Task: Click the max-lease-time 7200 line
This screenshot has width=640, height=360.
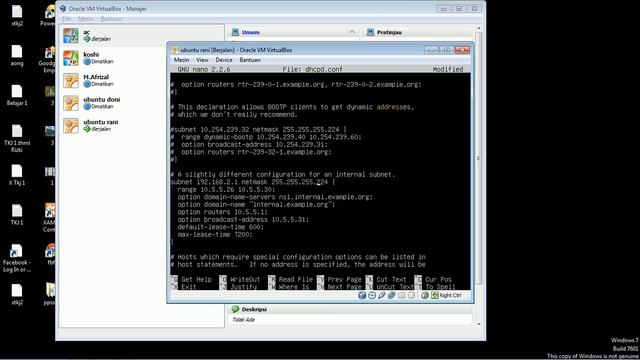Action: (215, 235)
